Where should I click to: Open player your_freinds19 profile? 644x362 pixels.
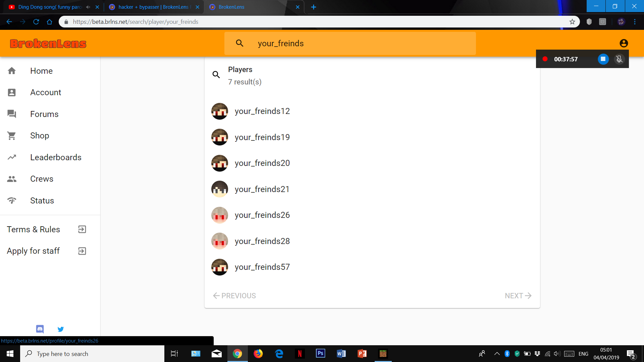pos(372,137)
